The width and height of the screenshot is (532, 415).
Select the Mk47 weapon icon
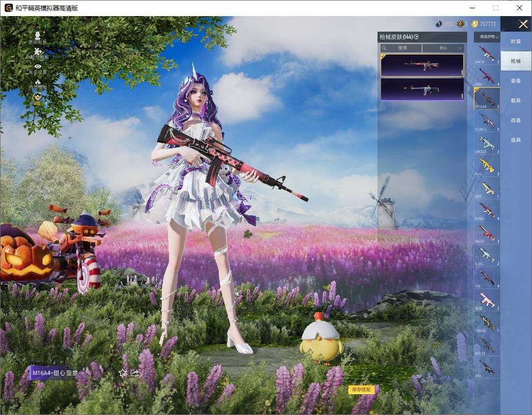pyautogui.click(x=487, y=233)
